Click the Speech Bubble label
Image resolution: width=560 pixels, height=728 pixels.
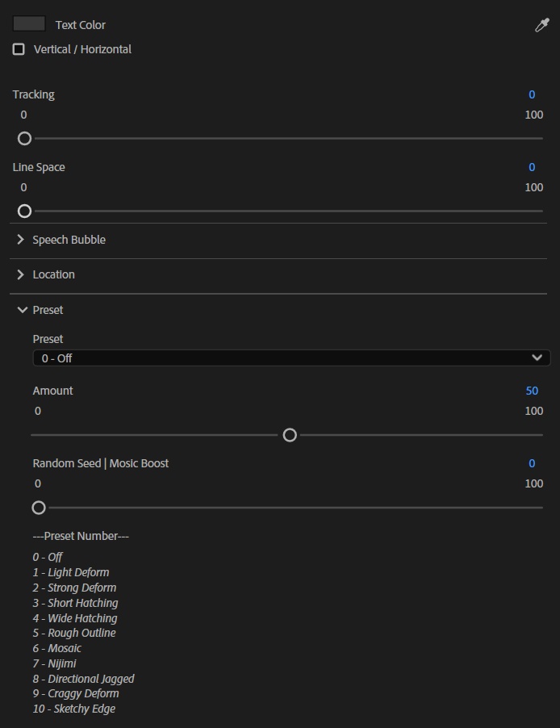[69, 240]
